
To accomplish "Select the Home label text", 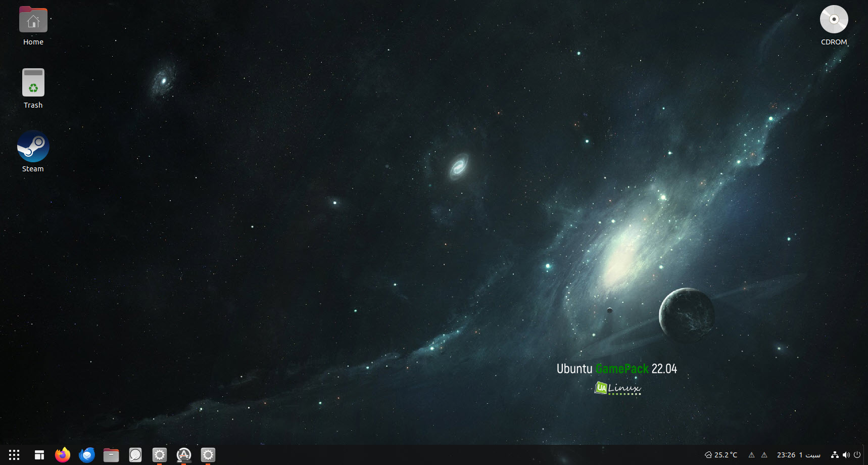I will point(33,42).
